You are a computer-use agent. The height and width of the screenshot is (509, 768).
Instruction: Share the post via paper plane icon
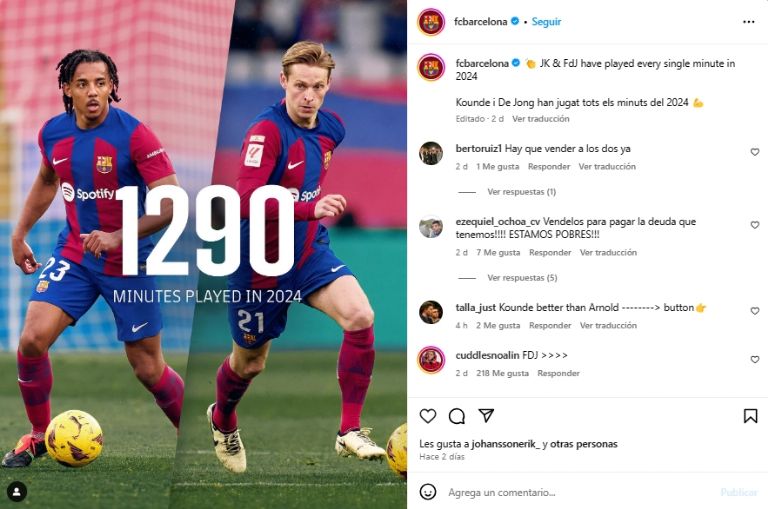[x=486, y=415]
